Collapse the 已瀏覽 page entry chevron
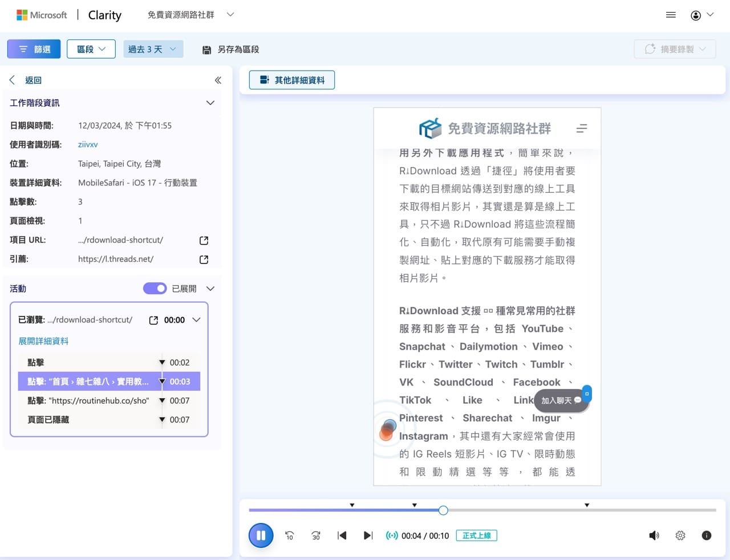The height and width of the screenshot is (560, 730). (196, 320)
